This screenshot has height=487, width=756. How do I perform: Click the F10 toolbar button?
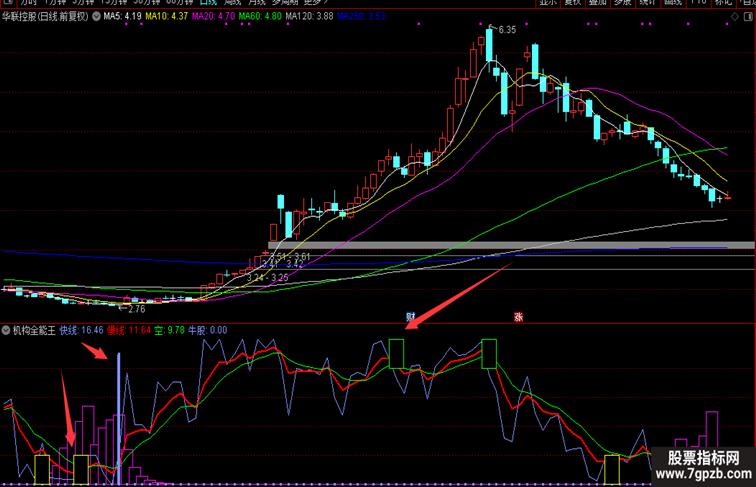point(698,2)
